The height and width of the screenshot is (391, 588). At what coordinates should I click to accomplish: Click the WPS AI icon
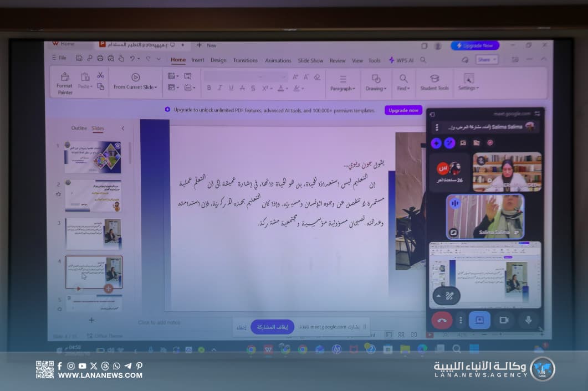[401, 60]
